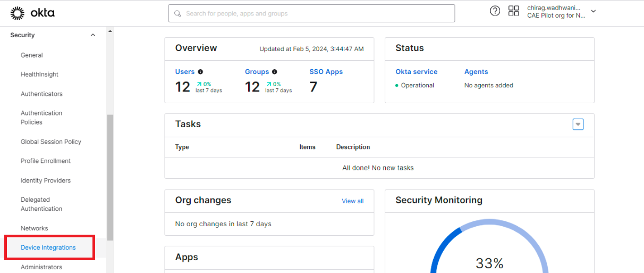Open the apps grid icon
This screenshot has width=644, height=273.
(514, 11)
